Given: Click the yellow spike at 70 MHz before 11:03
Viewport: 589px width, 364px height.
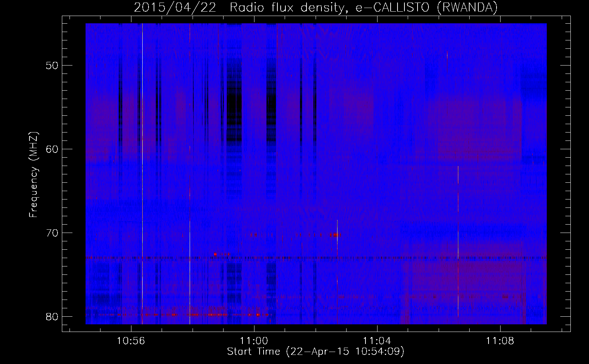Looking at the screenshot, I should point(337,238).
